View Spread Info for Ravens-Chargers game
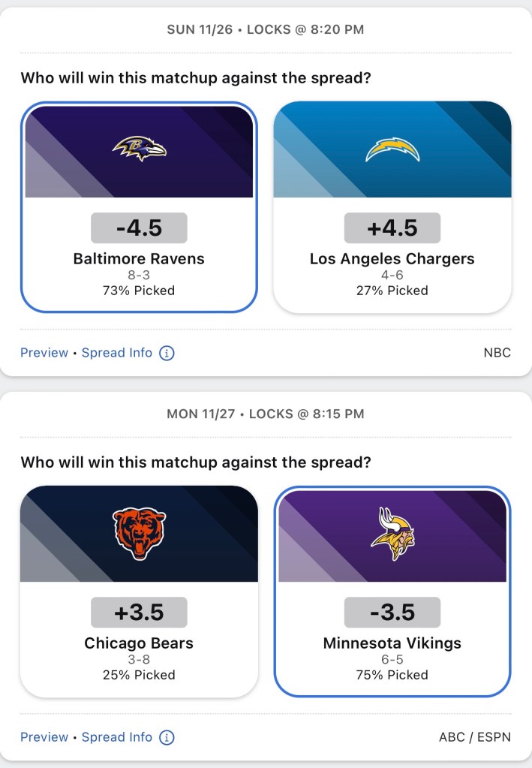This screenshot has width=532, height=768. pos(117,353)
